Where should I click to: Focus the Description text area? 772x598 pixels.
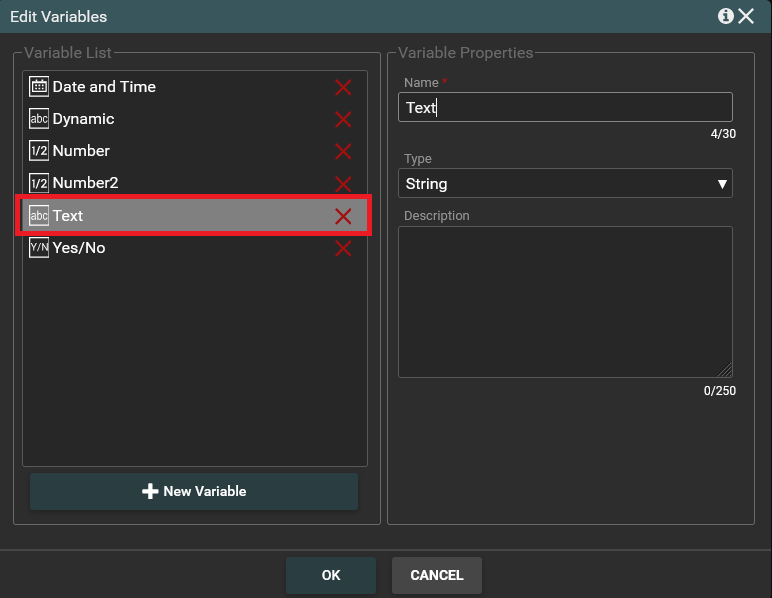[566, 302]
